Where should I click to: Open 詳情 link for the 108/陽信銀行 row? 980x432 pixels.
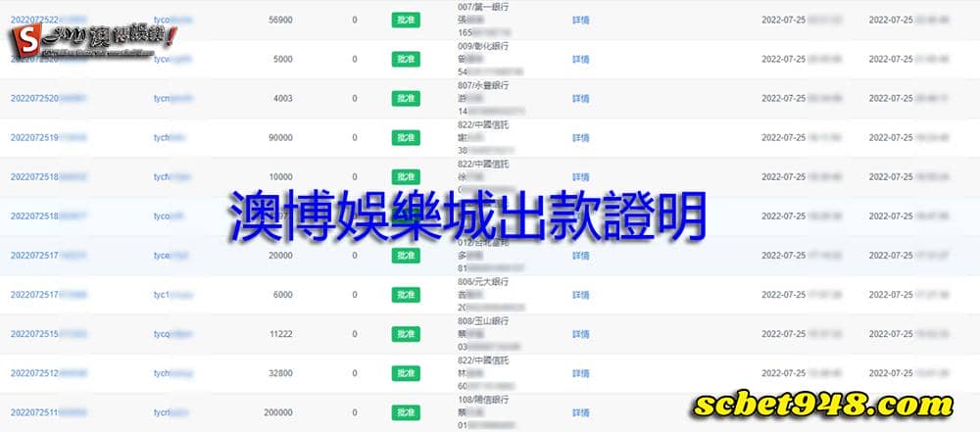(580, 412)
